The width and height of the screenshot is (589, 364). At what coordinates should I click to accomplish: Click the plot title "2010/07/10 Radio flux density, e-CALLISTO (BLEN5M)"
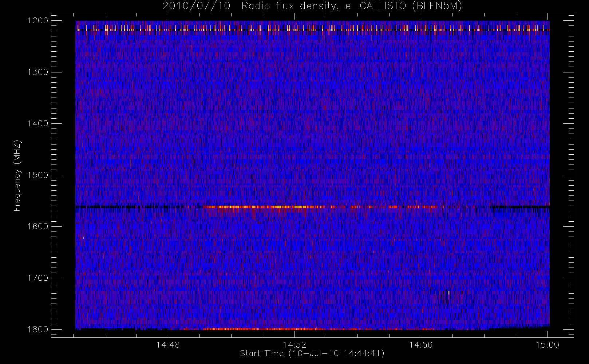[x=312, y=6]
